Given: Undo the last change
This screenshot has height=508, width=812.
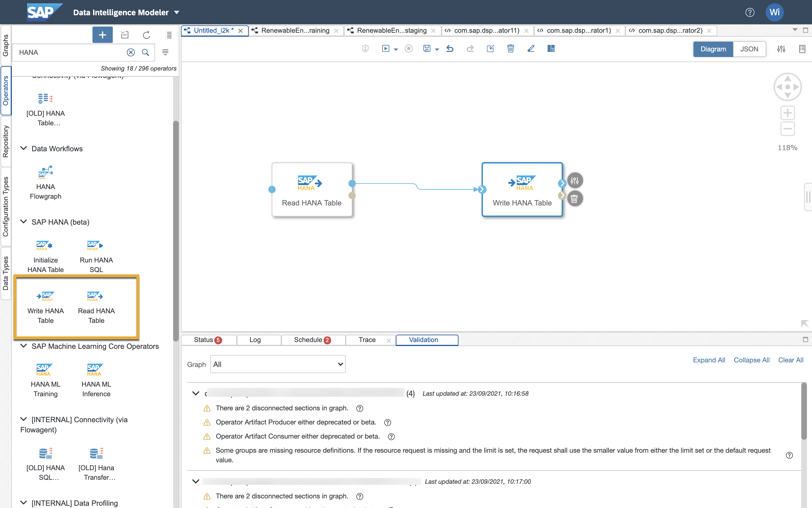Looking at the screenshot, I should 450,49.
